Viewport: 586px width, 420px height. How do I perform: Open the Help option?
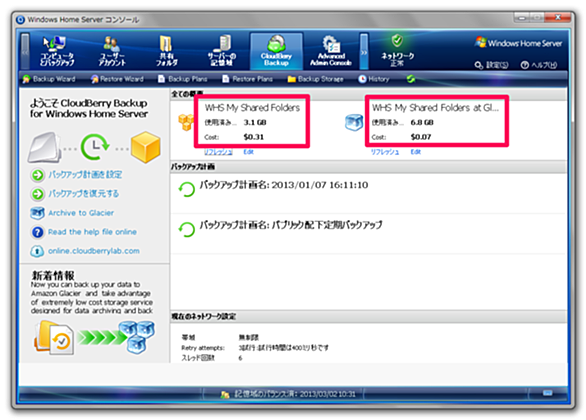click(539, 65)
